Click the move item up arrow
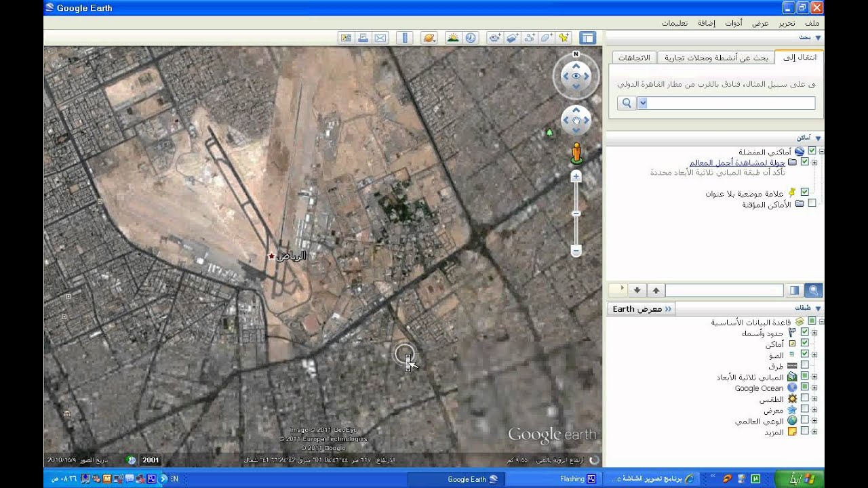The height and width of the screenshot is (488, 868). point(656,290)
